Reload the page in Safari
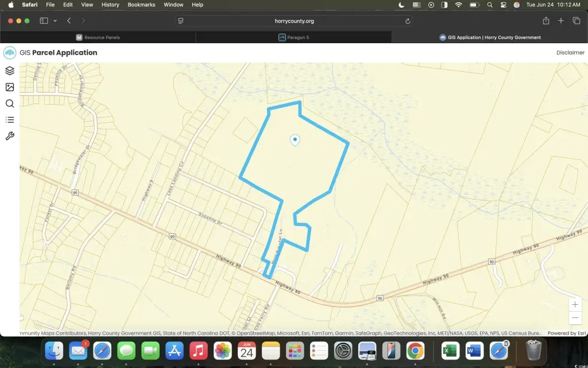The image size is (588, 368). pyautogui.click(x=408, y=21)
